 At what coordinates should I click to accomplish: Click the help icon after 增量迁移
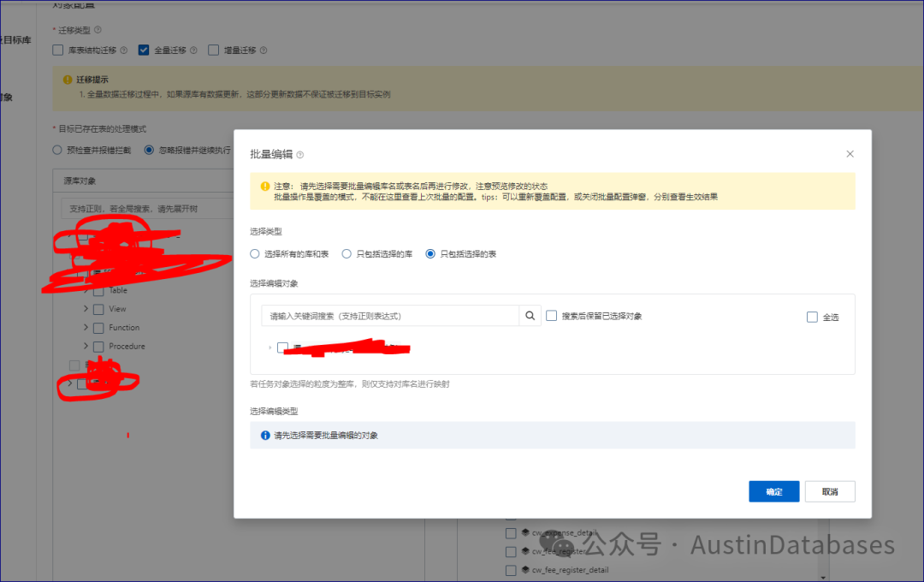click(x=264, y=50)
